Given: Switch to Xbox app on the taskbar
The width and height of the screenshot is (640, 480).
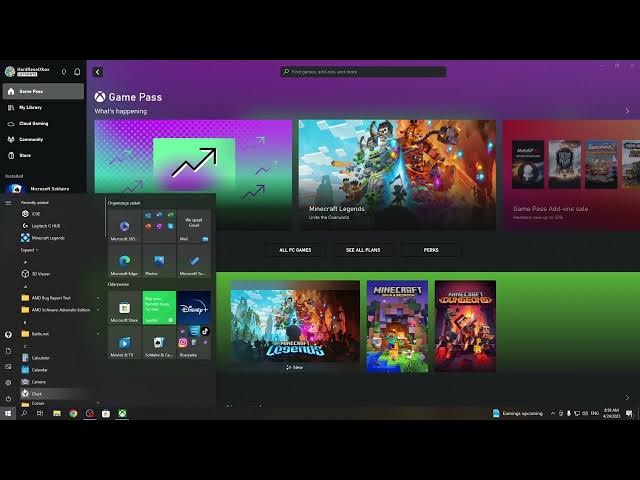Looking at the screenshot, I should click(122, 413).
